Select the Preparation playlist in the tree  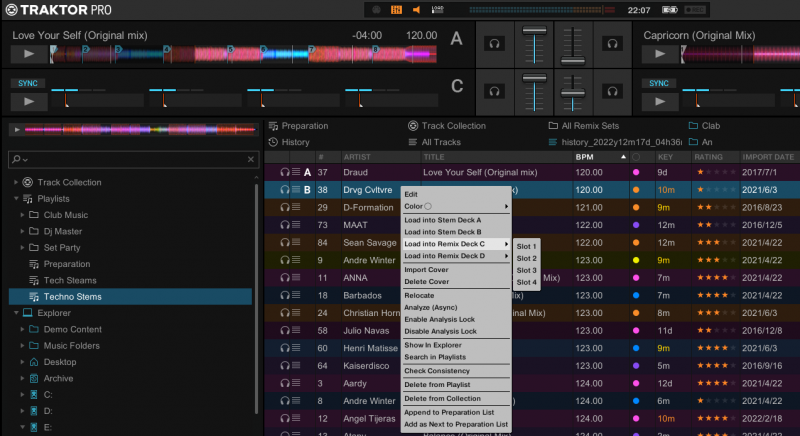click(x=67, y=264)
